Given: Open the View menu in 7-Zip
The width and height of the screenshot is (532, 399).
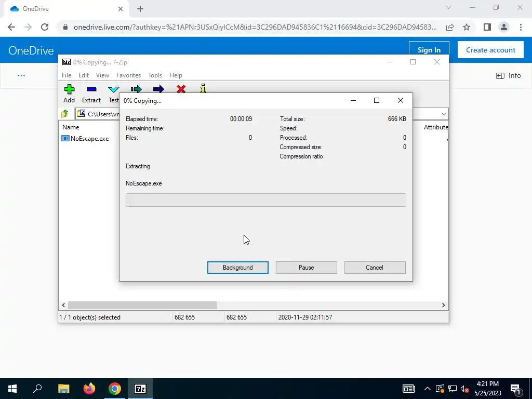Looking at the screenshot, I should click(x=102, y=75).
